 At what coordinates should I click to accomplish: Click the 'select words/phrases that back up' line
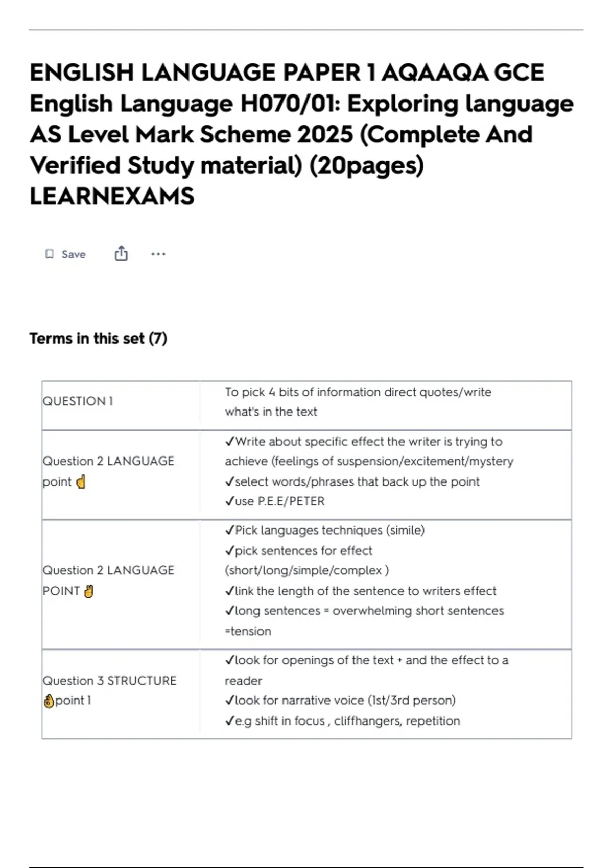357,481
